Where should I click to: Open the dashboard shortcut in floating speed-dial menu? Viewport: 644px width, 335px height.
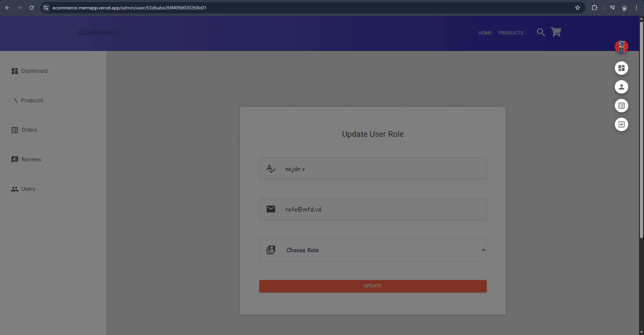tap(621, 68)
